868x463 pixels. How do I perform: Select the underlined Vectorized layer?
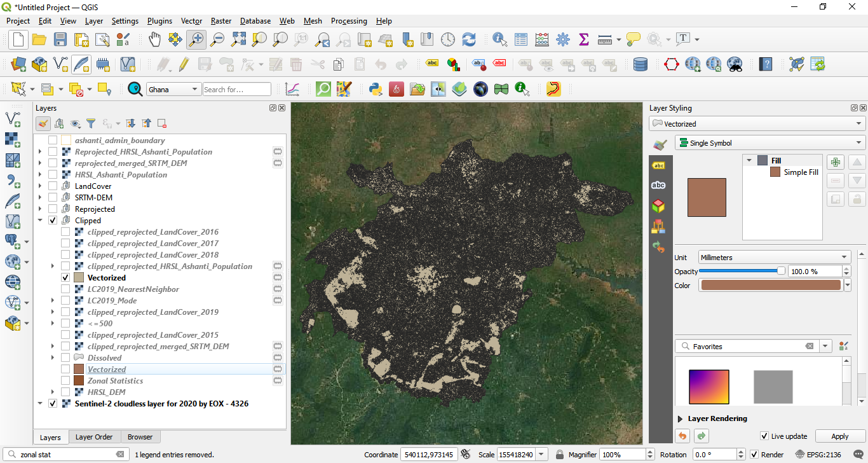(x=107, y=370)
